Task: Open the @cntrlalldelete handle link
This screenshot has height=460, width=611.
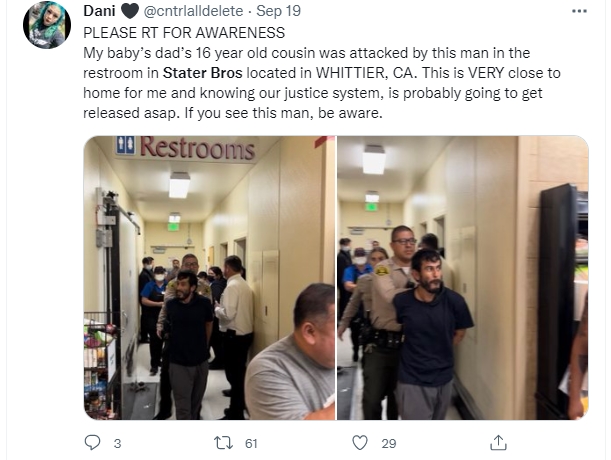Action: tap(193, 11)
